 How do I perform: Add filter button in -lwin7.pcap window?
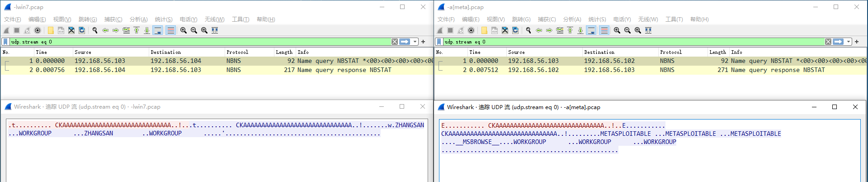(x=423, y=42)
